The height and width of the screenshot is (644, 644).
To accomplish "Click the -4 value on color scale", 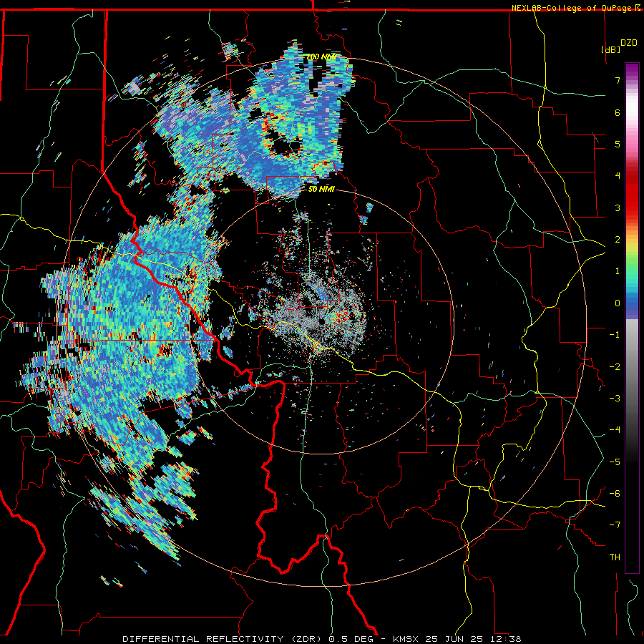I will (x=615, y=430).
